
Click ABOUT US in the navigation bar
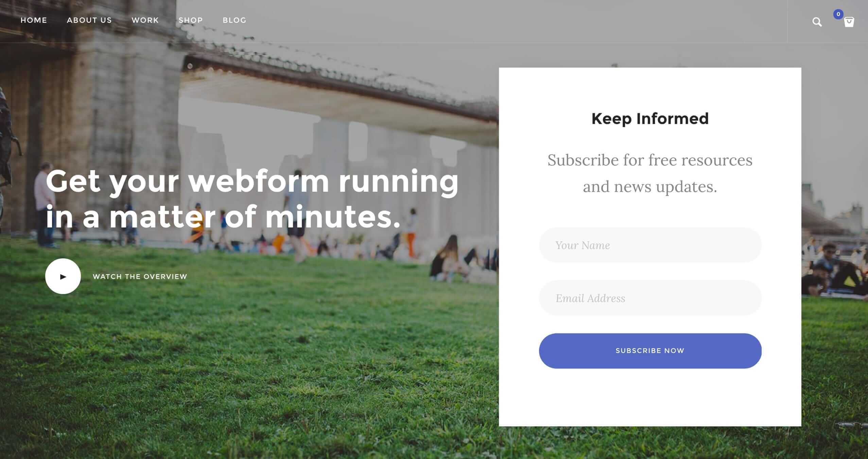coord(90,20)
